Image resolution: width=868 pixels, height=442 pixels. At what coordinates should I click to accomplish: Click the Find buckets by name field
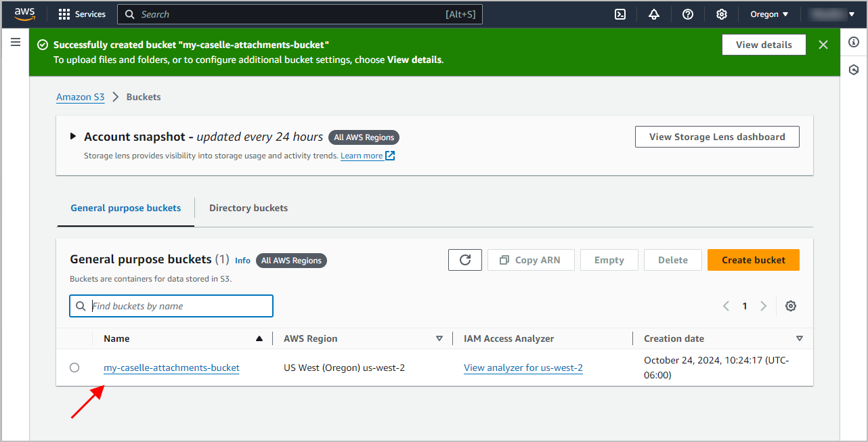pos(171,306)
